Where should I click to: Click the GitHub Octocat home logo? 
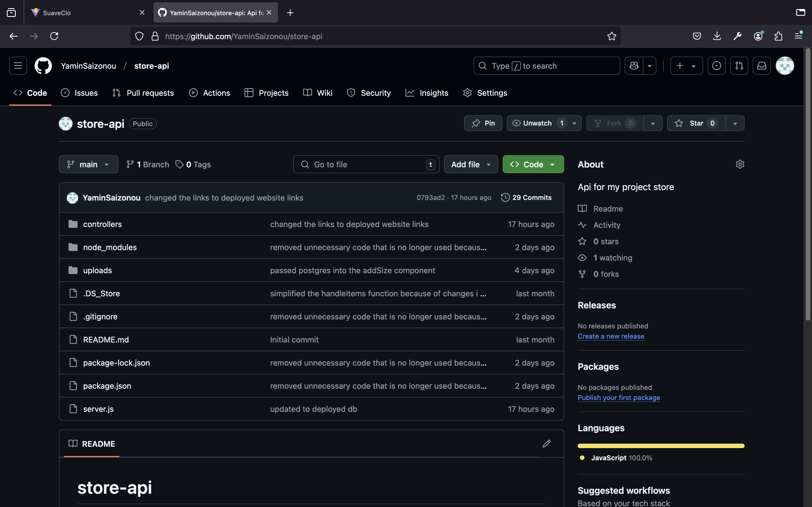coord(43,66)
